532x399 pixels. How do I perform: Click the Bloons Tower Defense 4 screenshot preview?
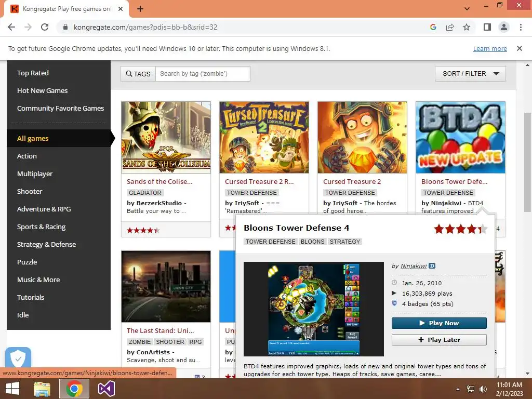(313, 309)
